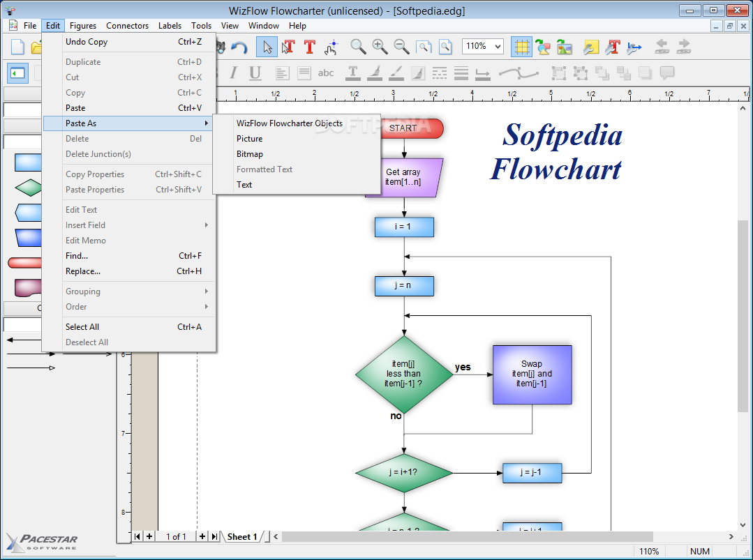
Task: Choose Select All in the Edit menu
Action: tap(129, 327)
